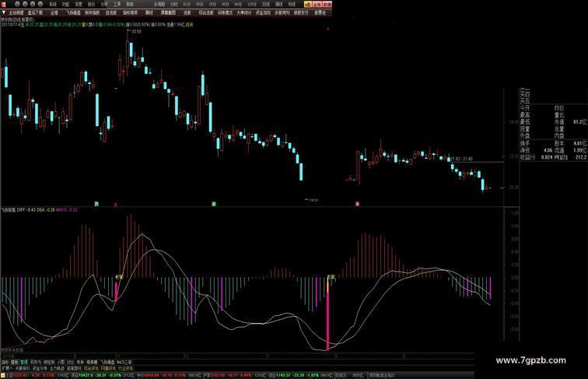Open the 帮助 menu
The image size is (588, 379).
click(x=130, y=4)
